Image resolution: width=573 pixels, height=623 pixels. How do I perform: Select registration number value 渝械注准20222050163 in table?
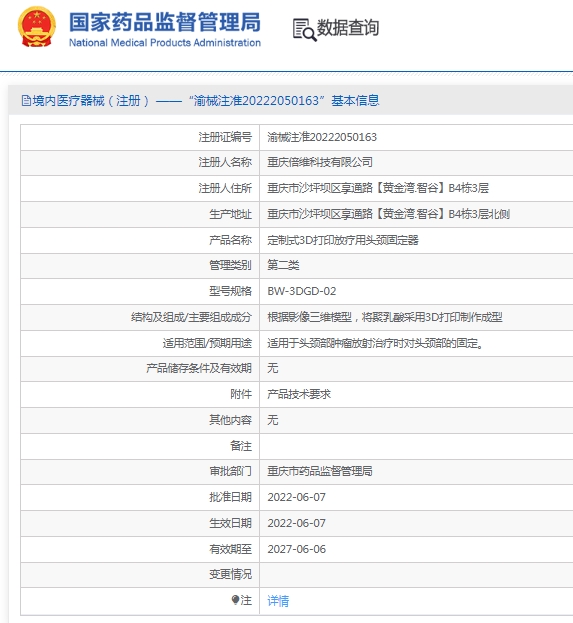pyautogui.click(x=322, y=137)
